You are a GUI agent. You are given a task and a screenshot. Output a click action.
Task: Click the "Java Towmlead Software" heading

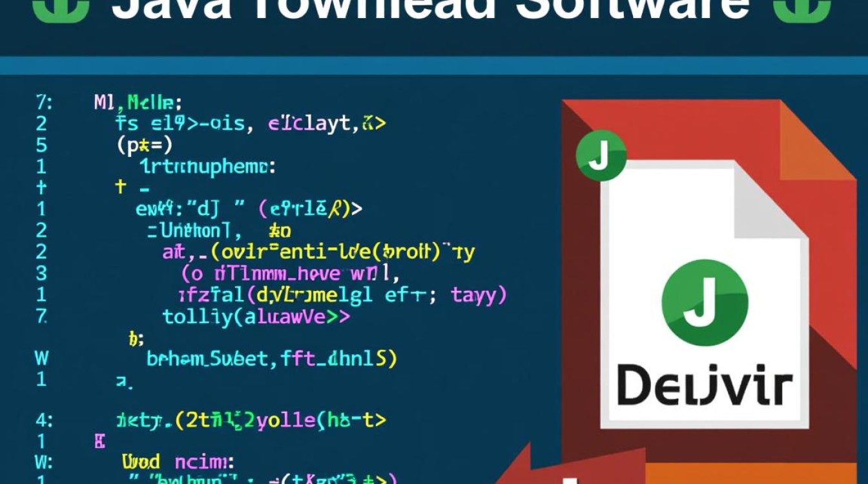[x=430, y=10]
